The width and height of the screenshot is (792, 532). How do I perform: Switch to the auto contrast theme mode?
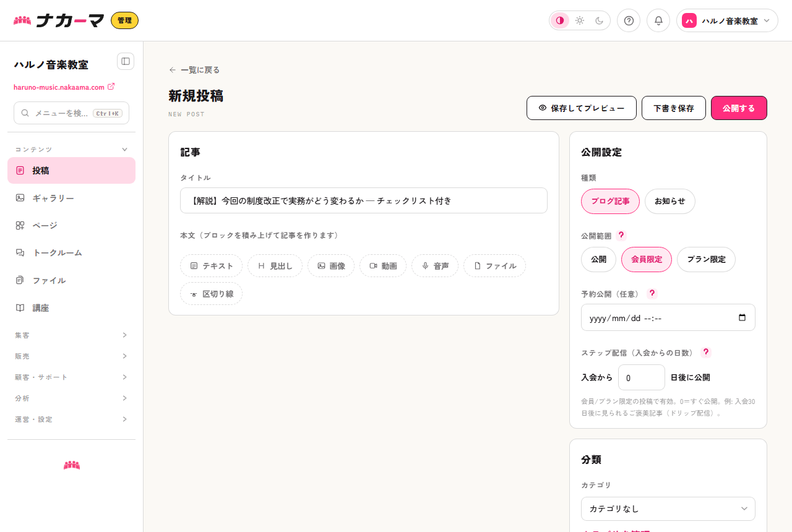click(560, 20)
